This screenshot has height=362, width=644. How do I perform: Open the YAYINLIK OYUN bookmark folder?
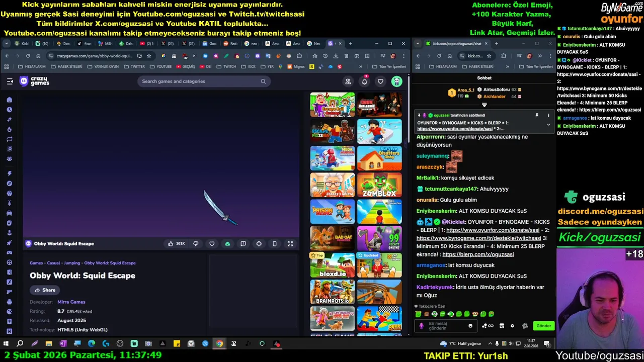103,66
